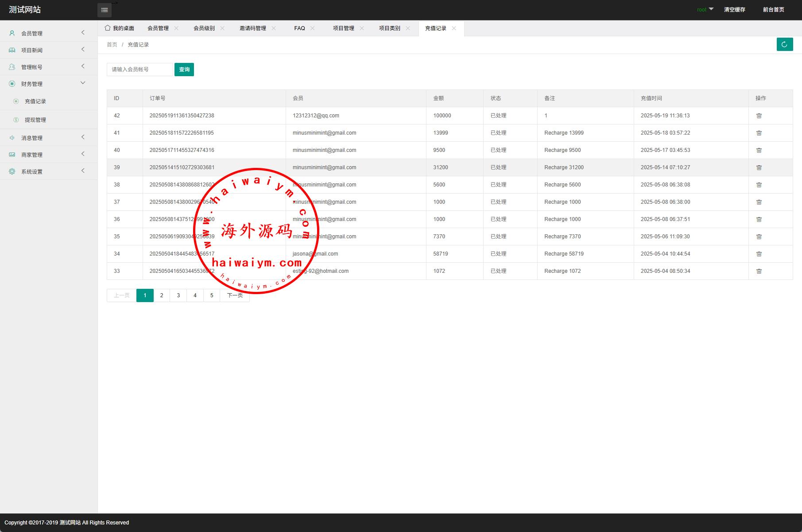802x532 pixels.
Task: Collapse the 财务管理 sidebar section
Action: [x=48, y=84]
